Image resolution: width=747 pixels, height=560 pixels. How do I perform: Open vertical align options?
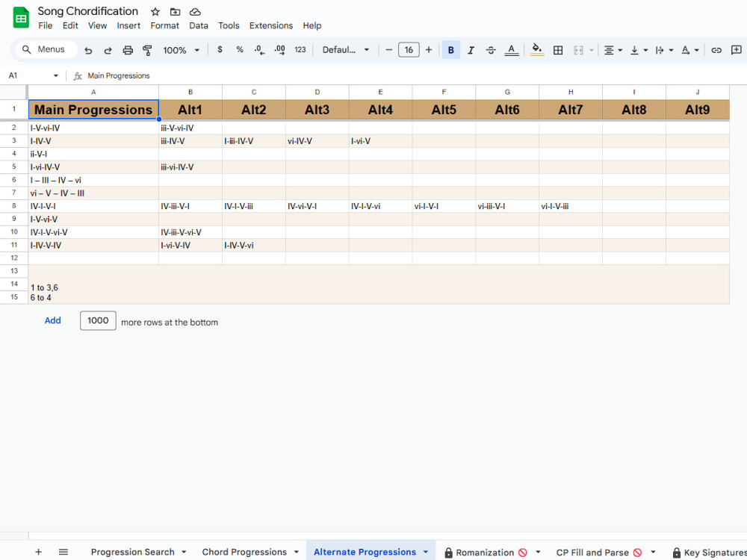tap(639, 50)
